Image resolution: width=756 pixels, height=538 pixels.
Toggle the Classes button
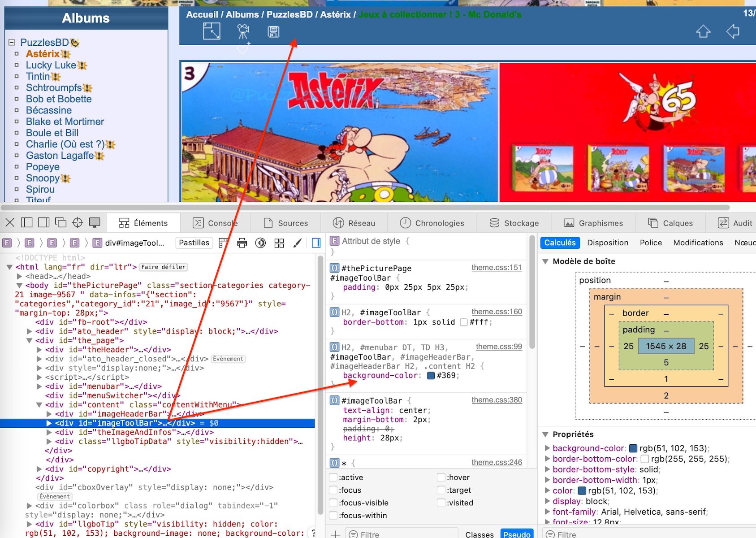[x=480, y=534]
